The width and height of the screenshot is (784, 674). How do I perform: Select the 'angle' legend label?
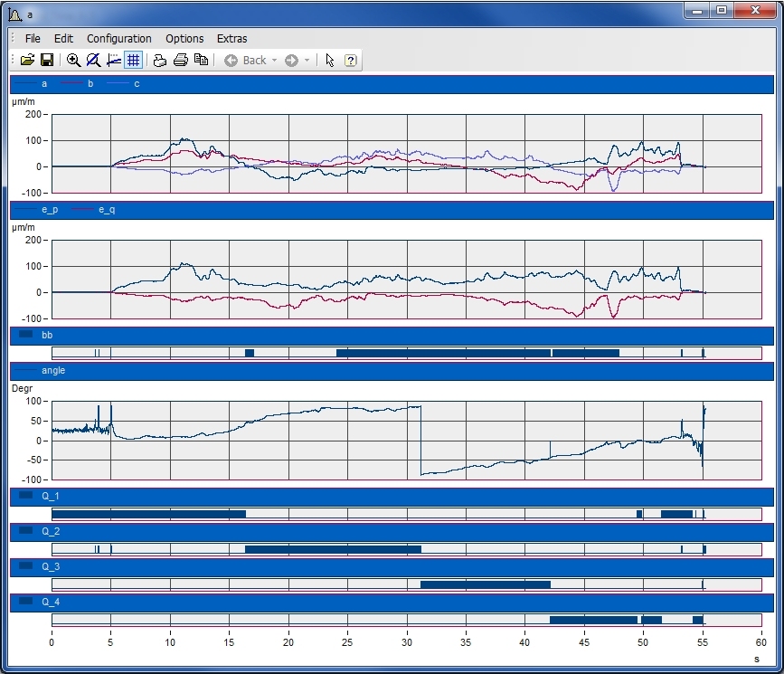[53, 371]
